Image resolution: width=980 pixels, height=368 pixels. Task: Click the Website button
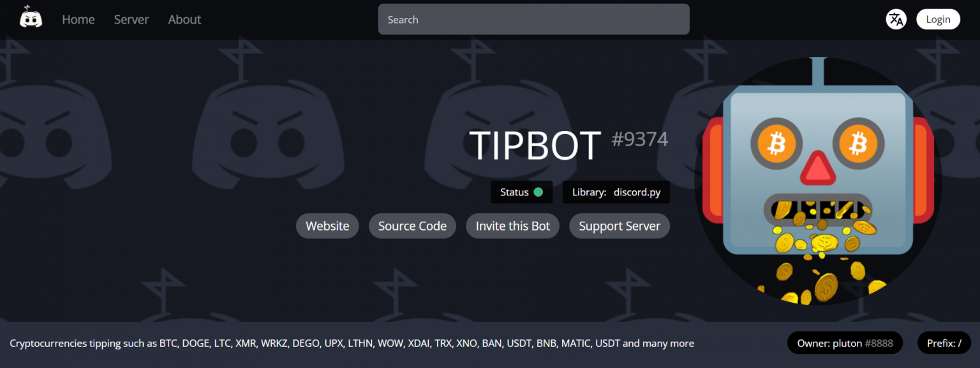tap(327, 226)
